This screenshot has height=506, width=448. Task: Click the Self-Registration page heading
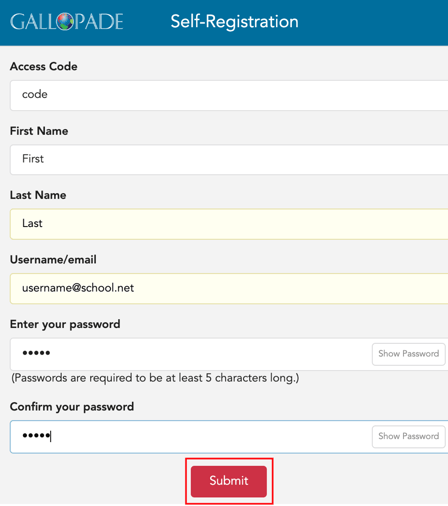point(234,22)
